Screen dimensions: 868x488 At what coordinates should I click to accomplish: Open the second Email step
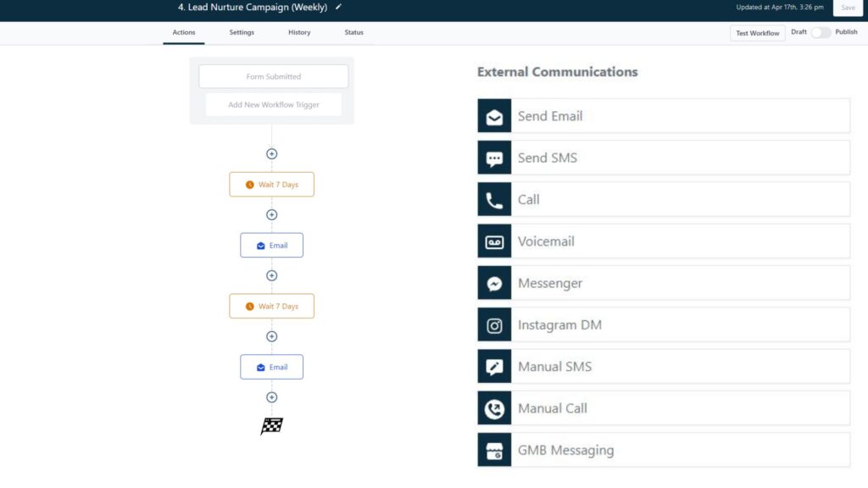(272, 367)
